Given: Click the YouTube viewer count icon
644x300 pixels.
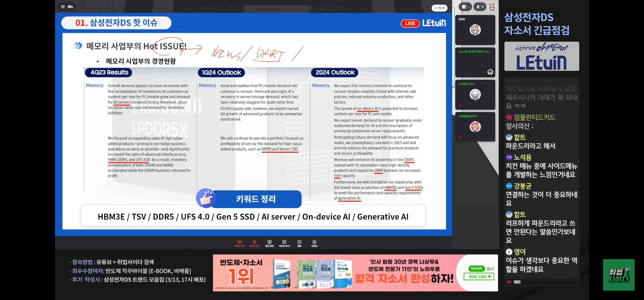Looking at the screenshot, I should point(509,282).
